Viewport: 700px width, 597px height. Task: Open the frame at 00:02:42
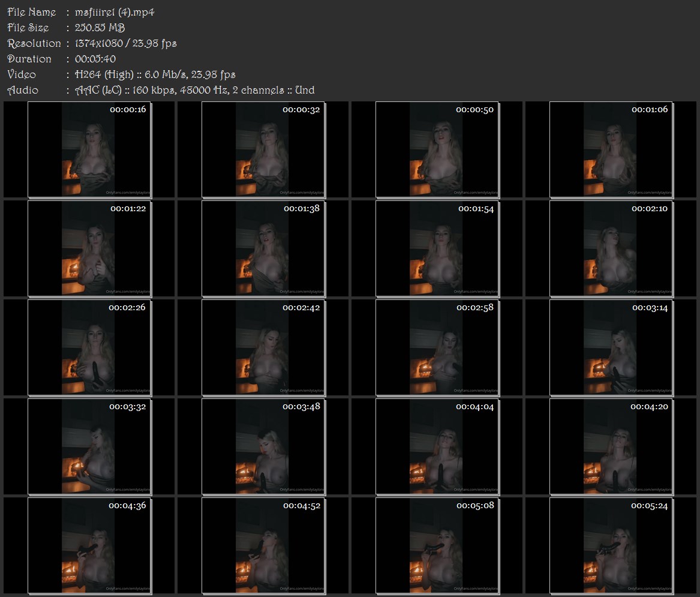(x=263, y=347)
